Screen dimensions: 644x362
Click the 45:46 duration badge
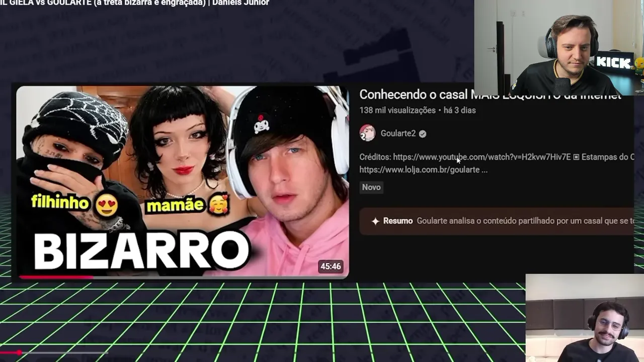[331, 266]
